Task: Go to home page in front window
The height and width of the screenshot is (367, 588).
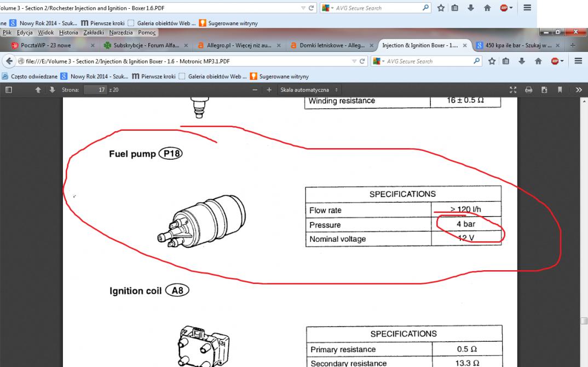Action: 538,61
